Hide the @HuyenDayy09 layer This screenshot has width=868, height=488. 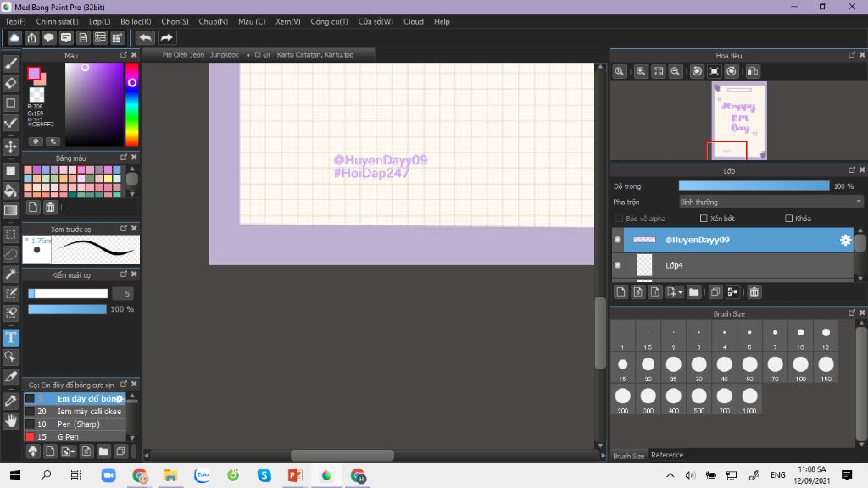point(618,240)
